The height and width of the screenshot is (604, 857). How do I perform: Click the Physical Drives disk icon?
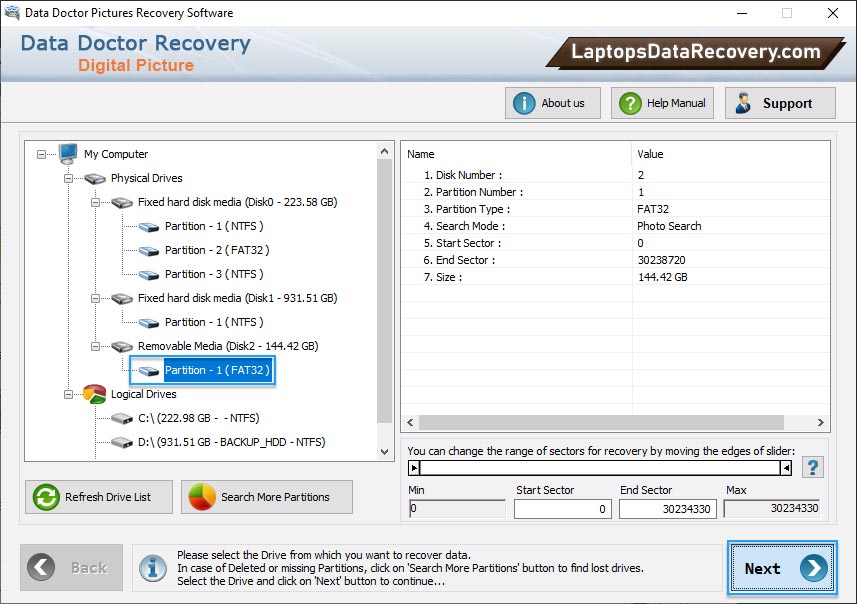click(x=95, y=178)
